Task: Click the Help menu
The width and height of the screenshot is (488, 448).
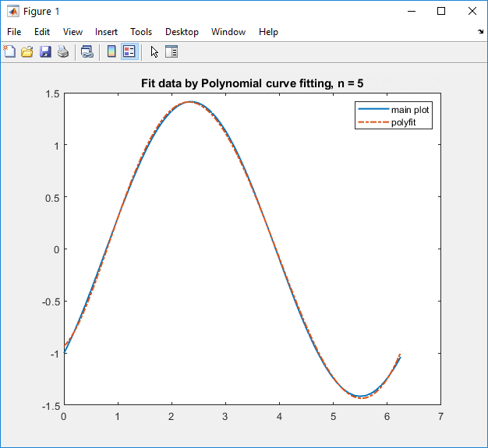Action: click(268, 32)
